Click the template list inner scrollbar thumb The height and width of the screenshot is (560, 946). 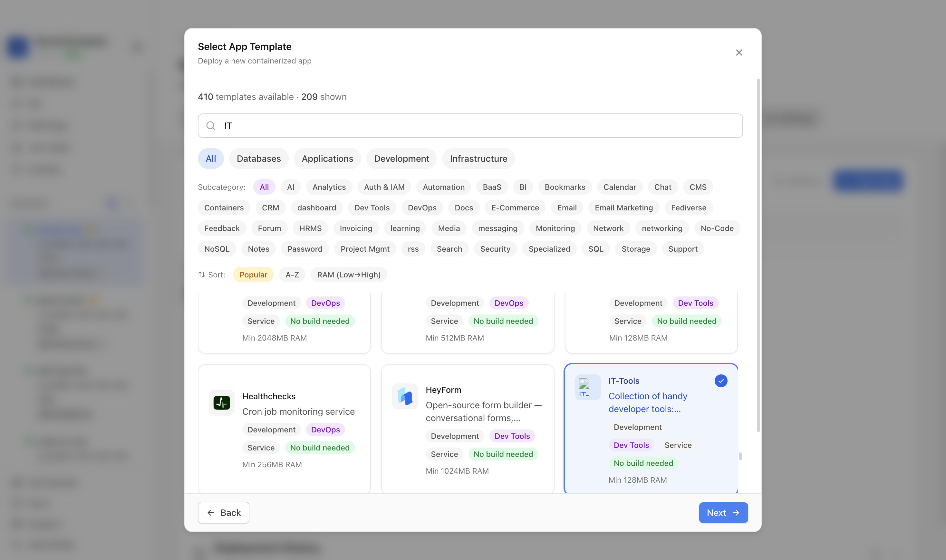tap(740, 456)
